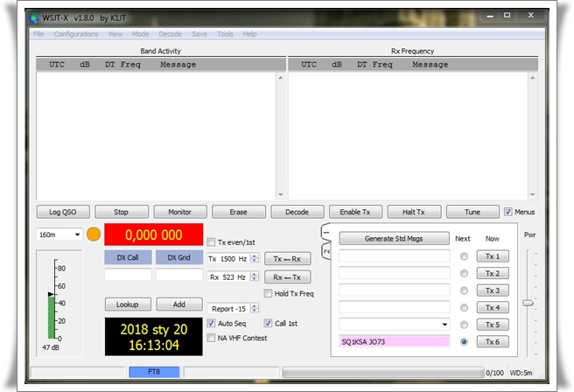Viewport: 574px width, 392px height.
Task: Open the Decode menu
Action: 170,34
